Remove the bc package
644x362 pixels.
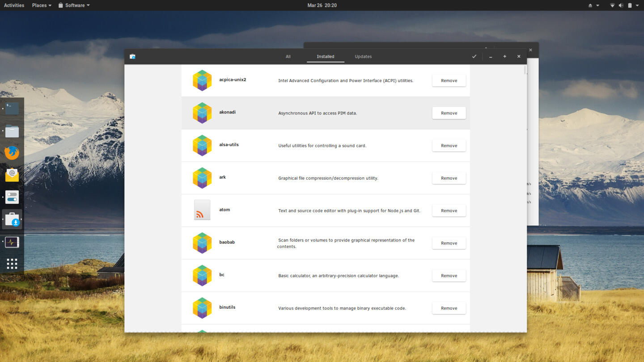coord(449,276)
